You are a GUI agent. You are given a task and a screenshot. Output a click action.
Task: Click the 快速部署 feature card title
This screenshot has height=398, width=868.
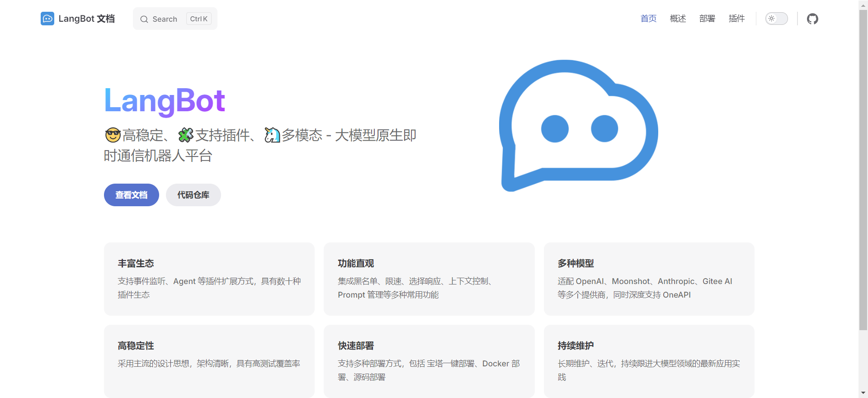pyautogui.click(x=356, y=346)
